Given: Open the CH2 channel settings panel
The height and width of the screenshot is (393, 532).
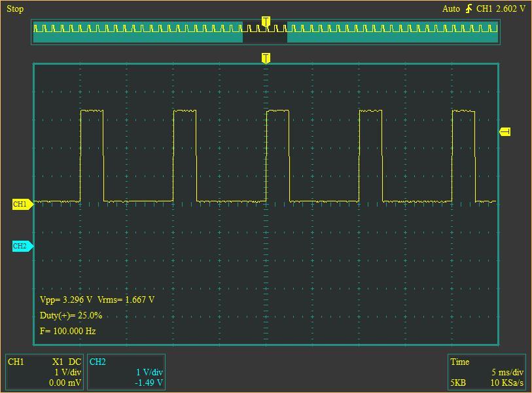Looking at the screenshot, I should coord(126,372).
